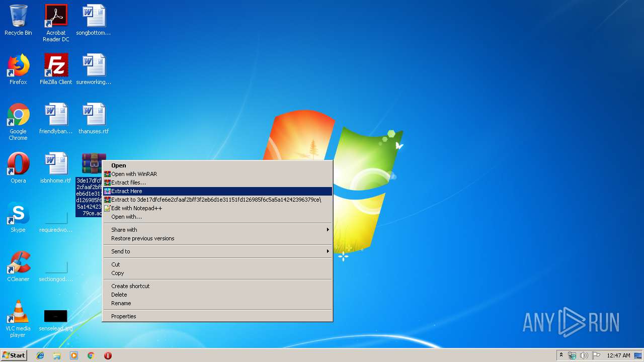Choose Open with WinRAR
The width and height of the screenshot is (644, 362).
click(217, 174)
